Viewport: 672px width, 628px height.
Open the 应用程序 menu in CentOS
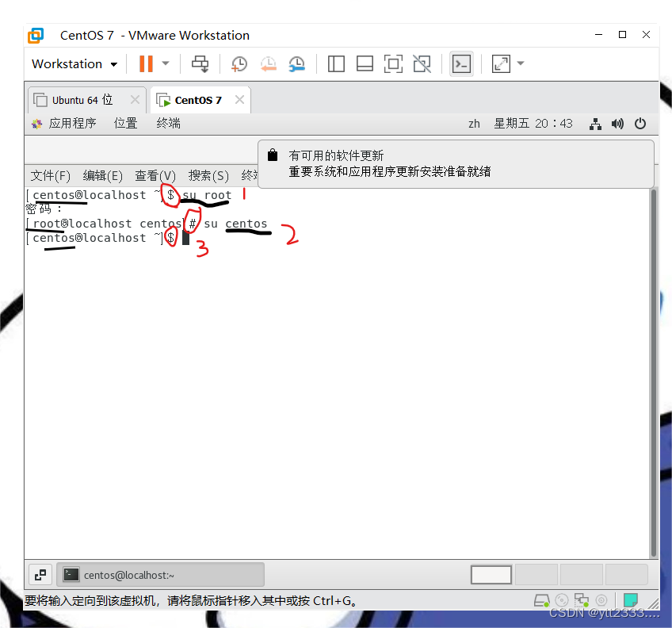pyautogui.click(x=64, y=124)
